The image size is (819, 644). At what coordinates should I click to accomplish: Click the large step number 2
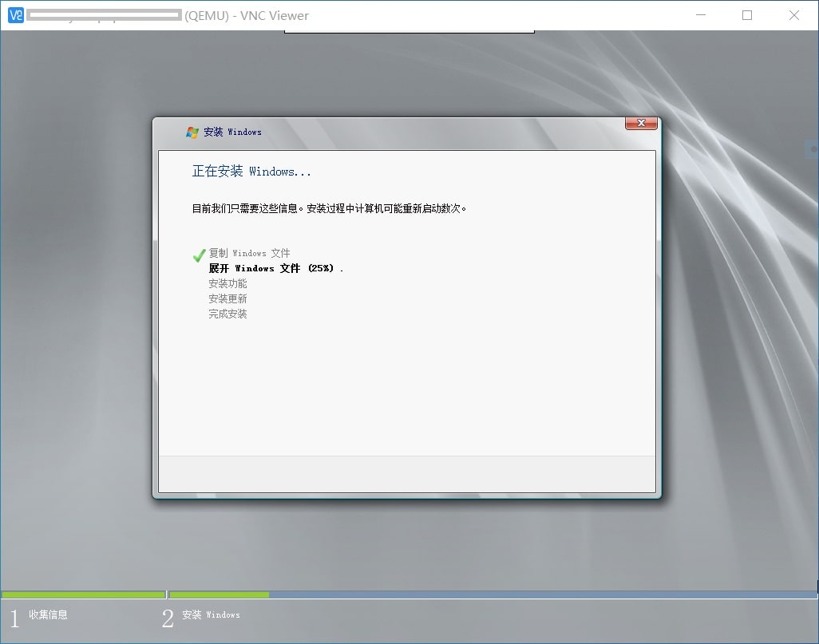(x=168, y=618)
